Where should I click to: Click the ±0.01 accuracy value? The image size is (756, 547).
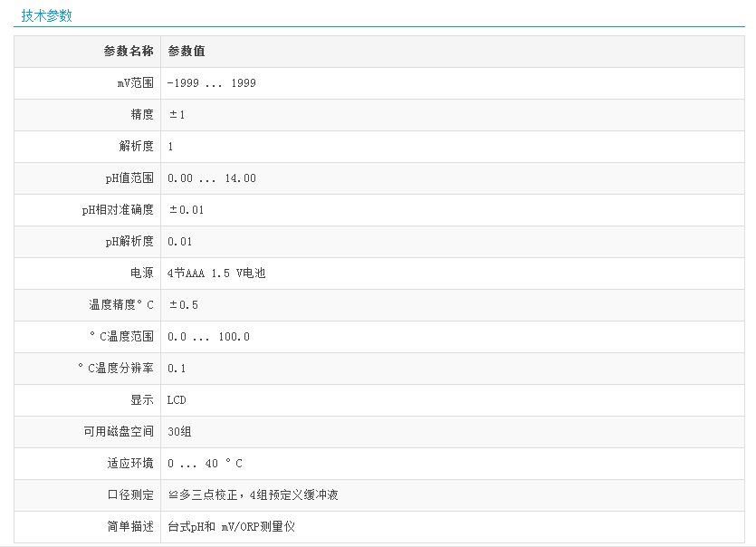pos(187,210)
